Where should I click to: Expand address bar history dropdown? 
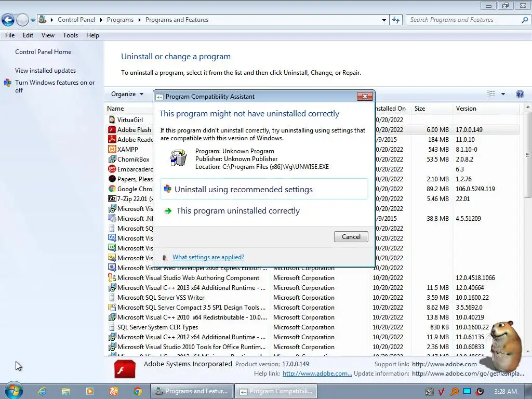point(384,20)
